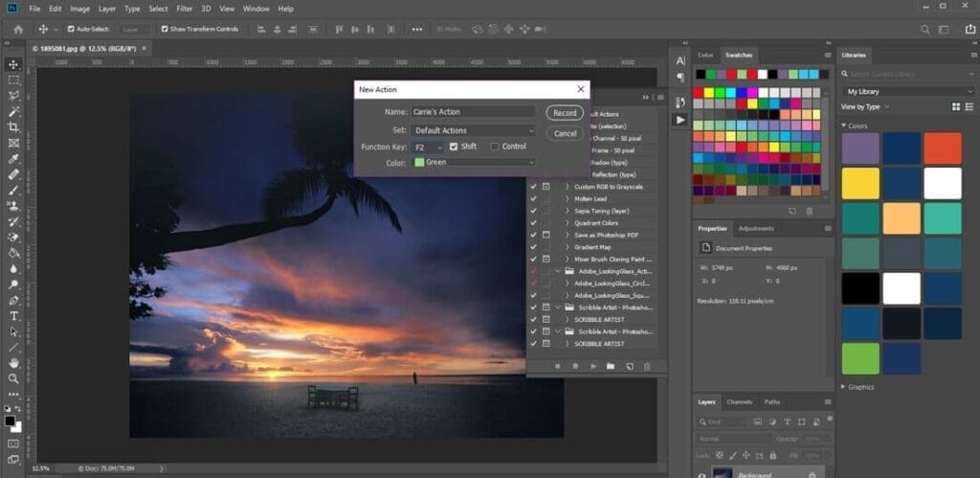This screenshot has width=980, height=478.
Task: Toggle Quick Mask mode icon
Action: coord(13,444)
